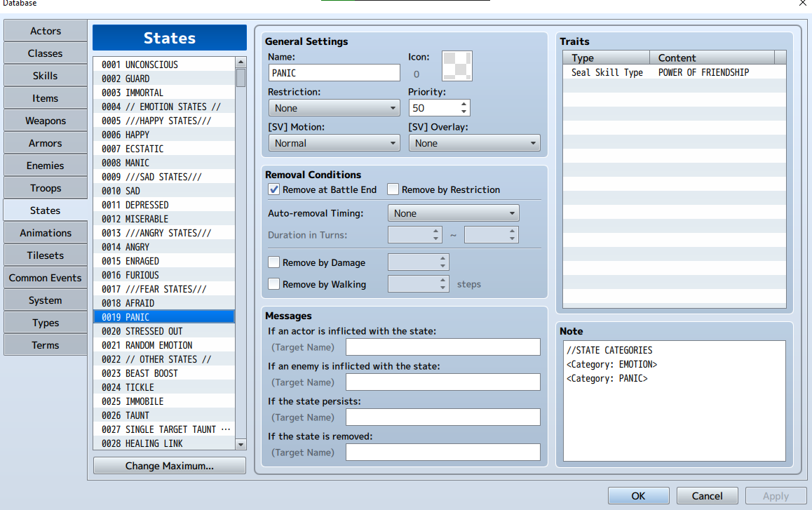This screenshot has height=510, width=812.
Task: Select state 0021 RANDOM EMOTION
Action: [164, 345]
